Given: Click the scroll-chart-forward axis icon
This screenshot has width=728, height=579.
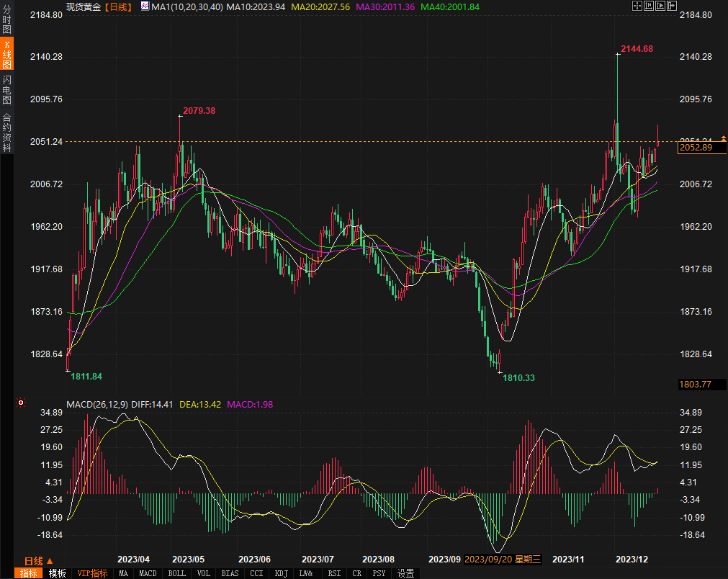Looking at the screenshot, I should pos(660,6).
